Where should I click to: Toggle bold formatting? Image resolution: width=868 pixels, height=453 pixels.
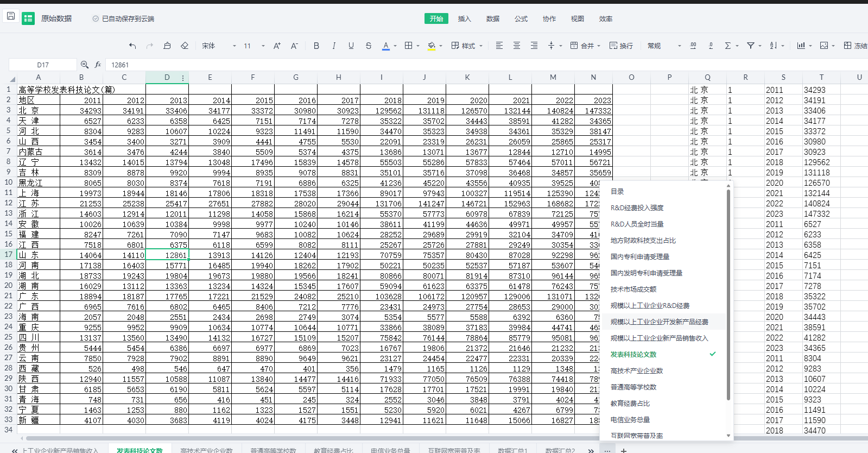pyautogui.click(x=316, y=46)
